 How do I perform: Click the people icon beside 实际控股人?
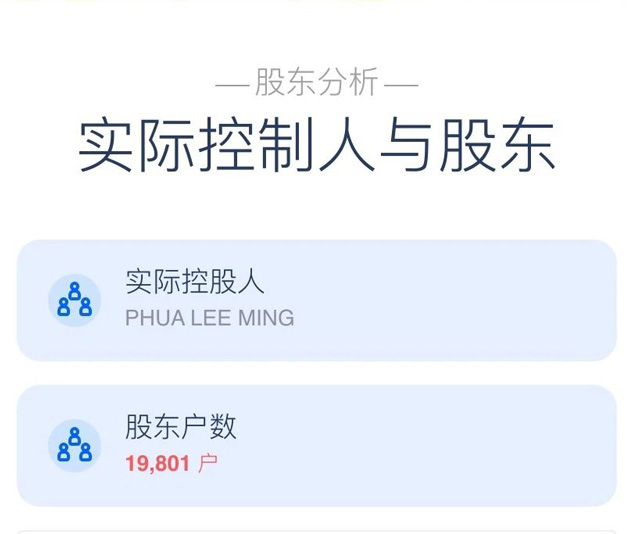[75, 300]
